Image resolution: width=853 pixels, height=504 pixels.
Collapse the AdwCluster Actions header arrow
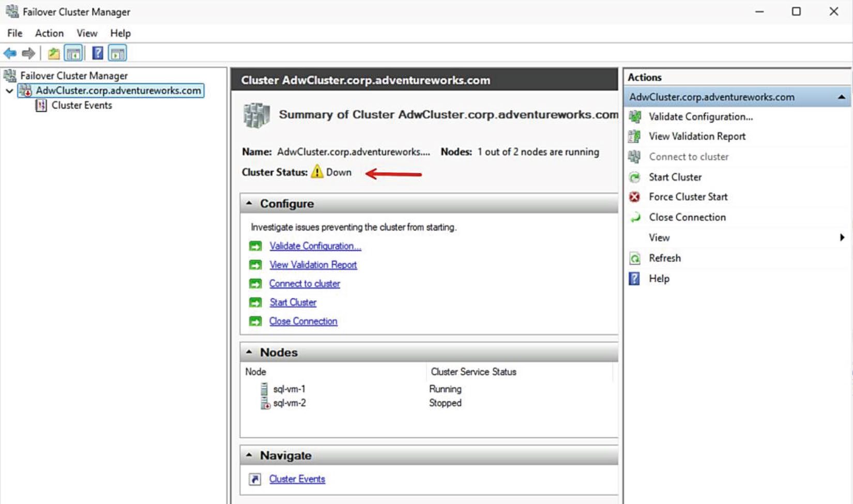(x=842, y=97)
